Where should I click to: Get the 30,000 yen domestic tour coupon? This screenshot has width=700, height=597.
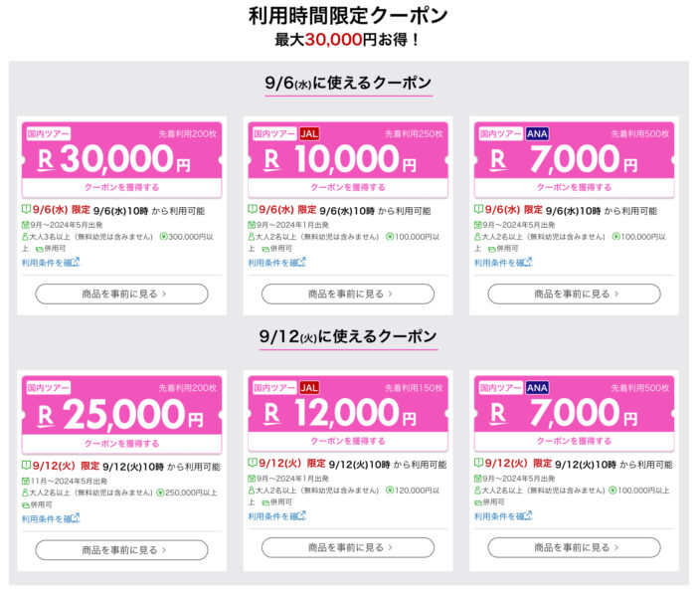pyautogui.click(x=122, y=187)
